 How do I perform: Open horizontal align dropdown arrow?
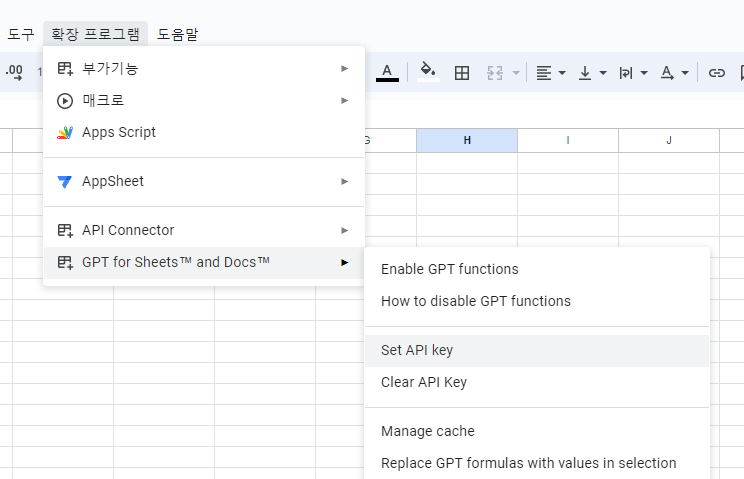[562, 73]
